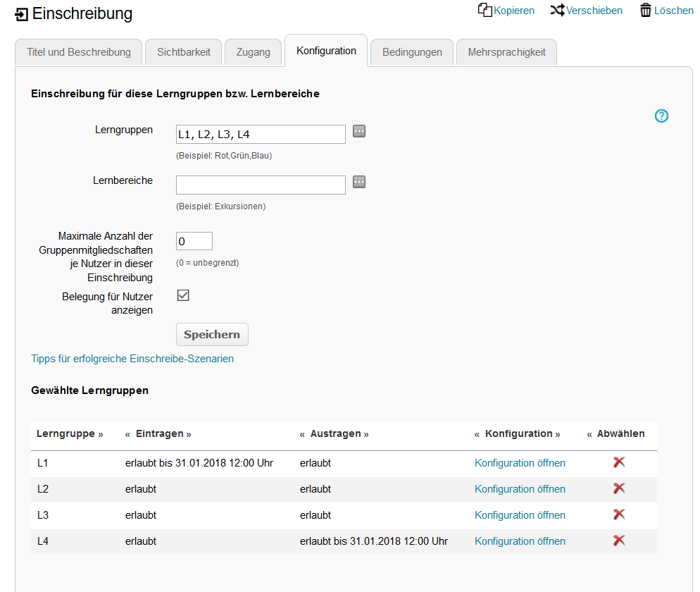Remove Lerngruppe L2 with red X
This screenshot has height=592, width=700.
coord(619,488)
